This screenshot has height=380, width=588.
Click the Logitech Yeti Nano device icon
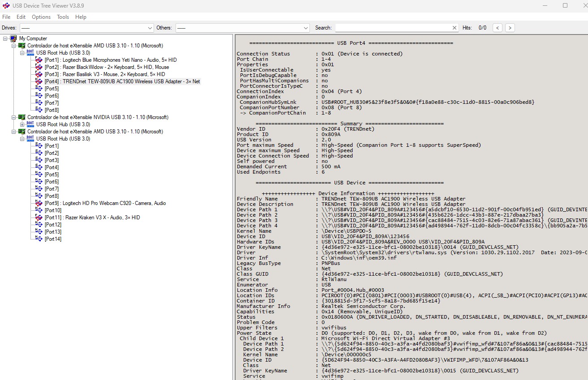tap(39, 60)
